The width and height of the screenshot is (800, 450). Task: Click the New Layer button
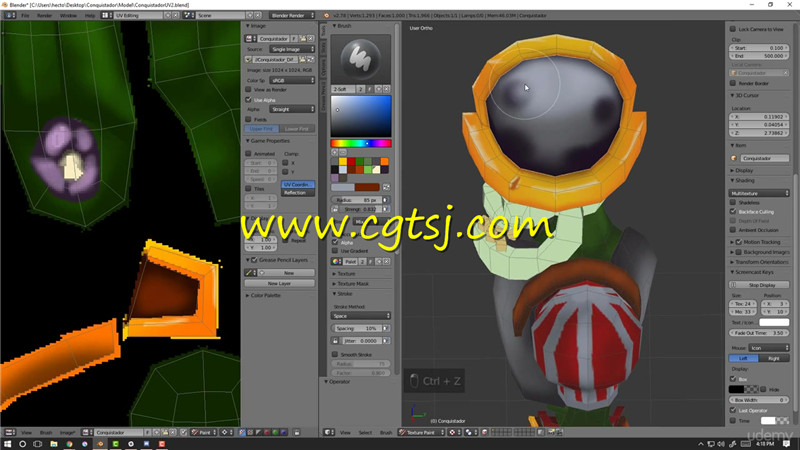pyautogui.click(x=280, y=283)
